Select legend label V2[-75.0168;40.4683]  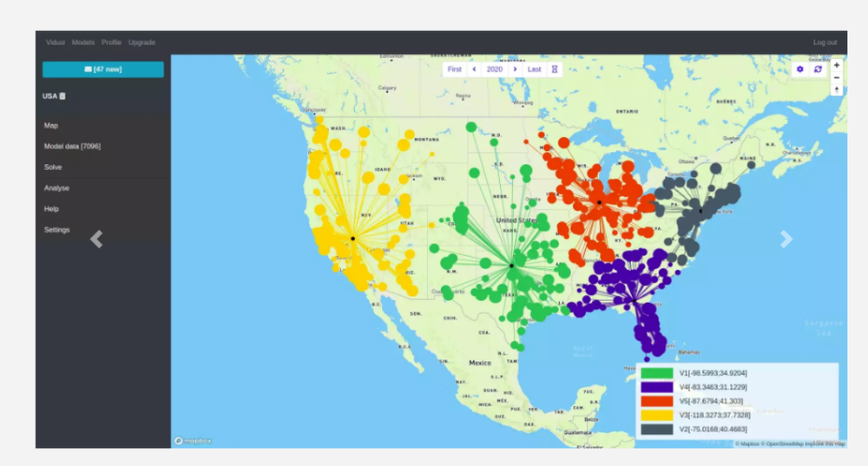[x=713, y=429]
